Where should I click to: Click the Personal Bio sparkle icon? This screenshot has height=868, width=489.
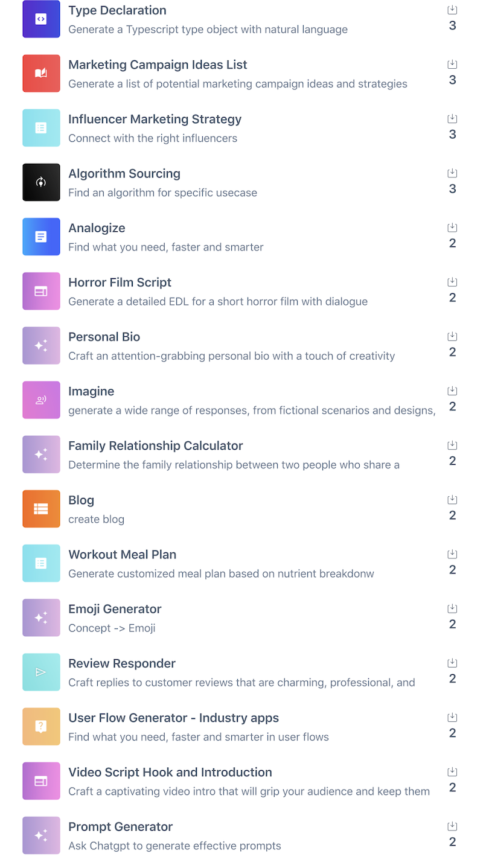pyautogui.click(x=41, y=345)
